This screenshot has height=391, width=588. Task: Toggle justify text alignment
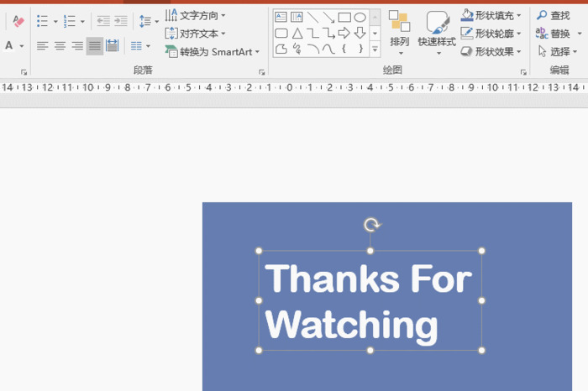(95, 46)
